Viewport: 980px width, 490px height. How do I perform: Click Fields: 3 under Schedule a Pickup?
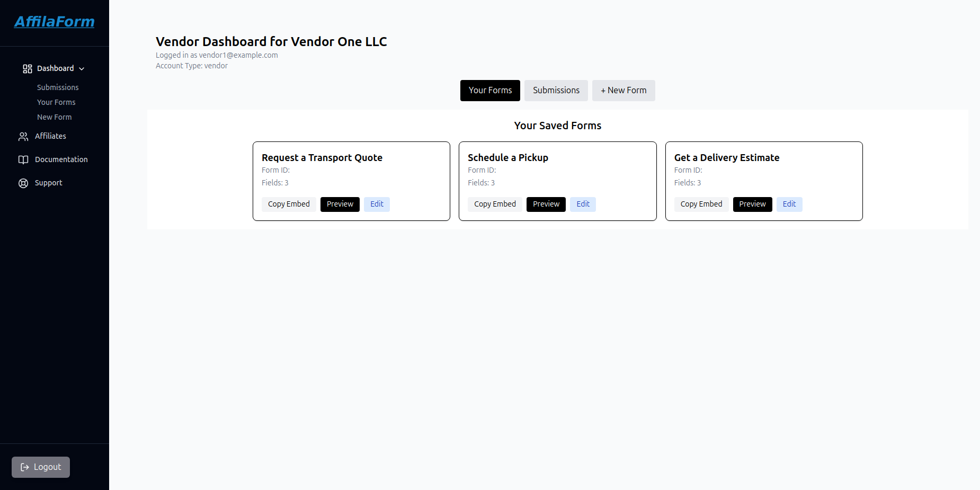pos(481,183)
